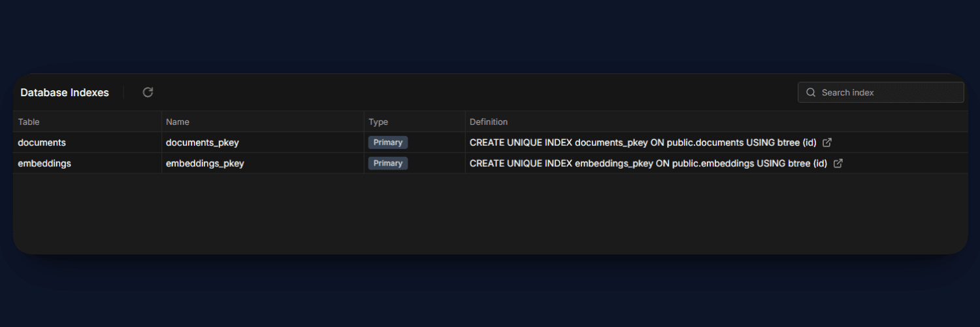Click Primary badge in embeddings row
Image resolution: width=980 pixels, height=327 pixels.
click(388, 163)
